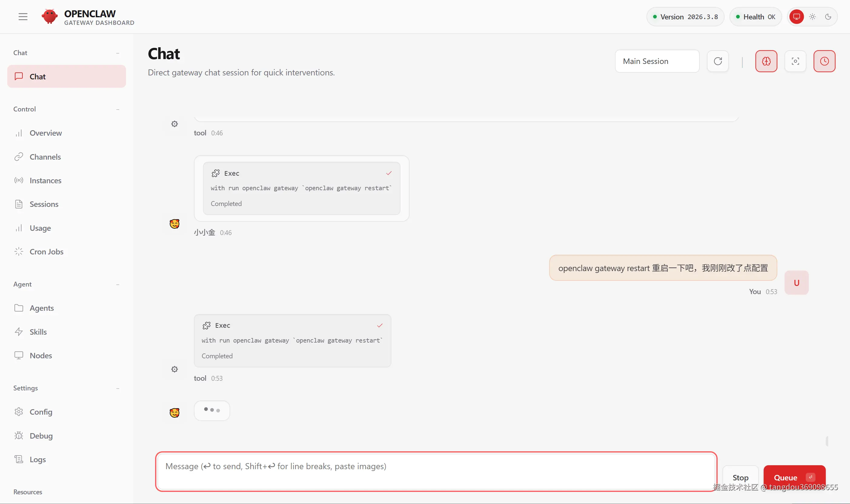
Task: Toggle the brain thinking-output button
Action: click(766, 61)
